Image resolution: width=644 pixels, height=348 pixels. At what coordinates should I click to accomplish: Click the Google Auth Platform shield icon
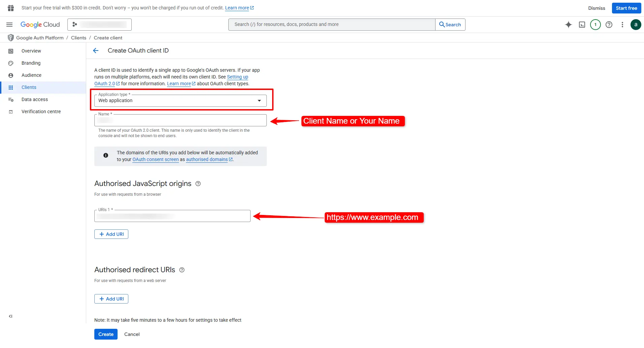point(11,38)
